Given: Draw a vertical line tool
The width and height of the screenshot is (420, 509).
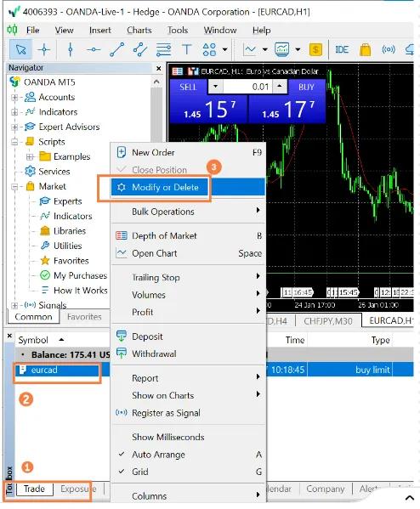Looking at the screenshot, I should pos(71,49).
